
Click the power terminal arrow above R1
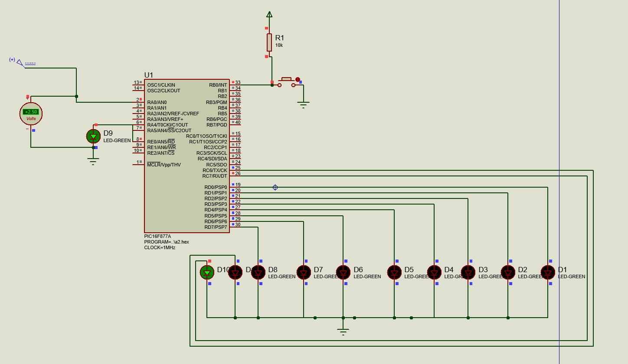(x=269, y=14)
